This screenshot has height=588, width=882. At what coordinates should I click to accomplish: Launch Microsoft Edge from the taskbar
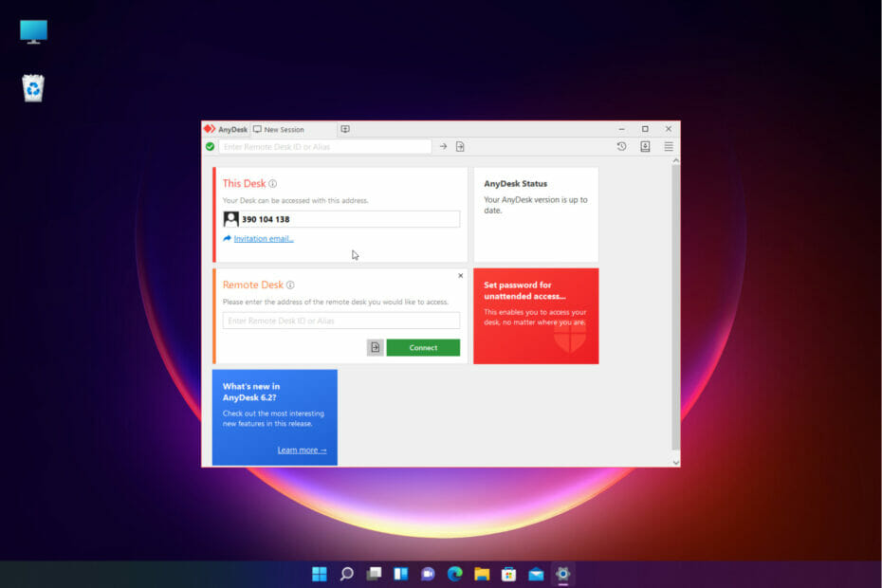pos(455,574)
